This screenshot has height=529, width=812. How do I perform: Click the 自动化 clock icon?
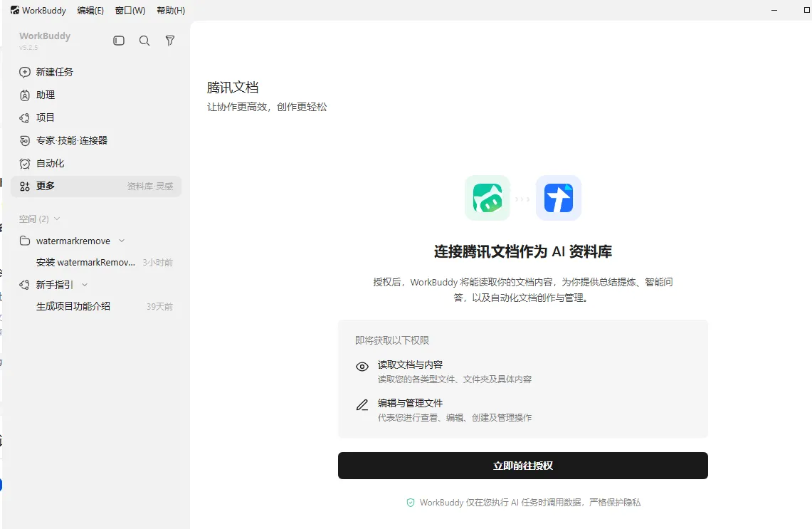tap(25, 163)
